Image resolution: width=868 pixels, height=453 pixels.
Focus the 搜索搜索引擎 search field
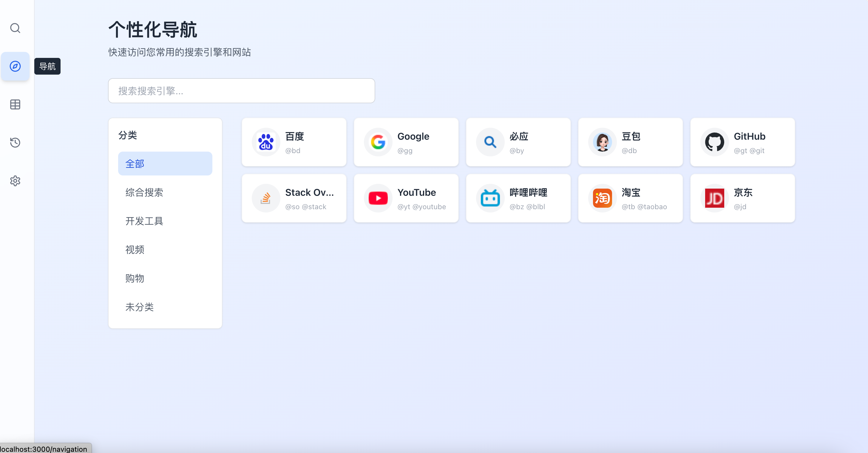coord(242,91)
